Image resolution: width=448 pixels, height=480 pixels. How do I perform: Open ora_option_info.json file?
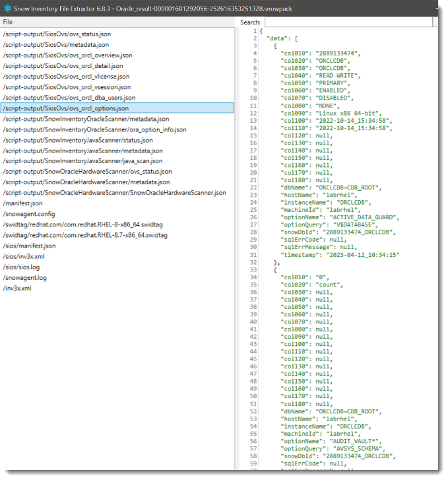click(94, 129)
